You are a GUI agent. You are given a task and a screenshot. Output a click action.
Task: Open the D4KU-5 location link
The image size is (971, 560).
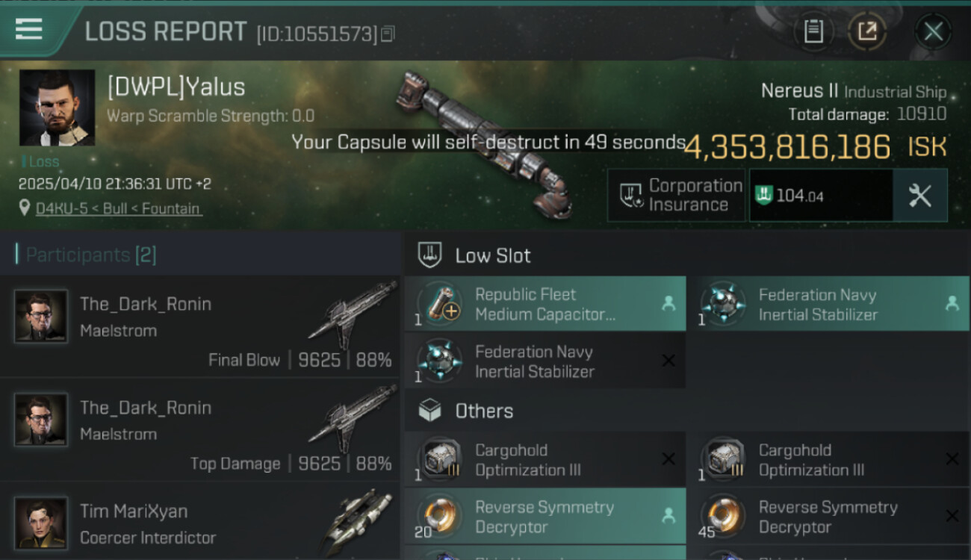coord(118,209)
